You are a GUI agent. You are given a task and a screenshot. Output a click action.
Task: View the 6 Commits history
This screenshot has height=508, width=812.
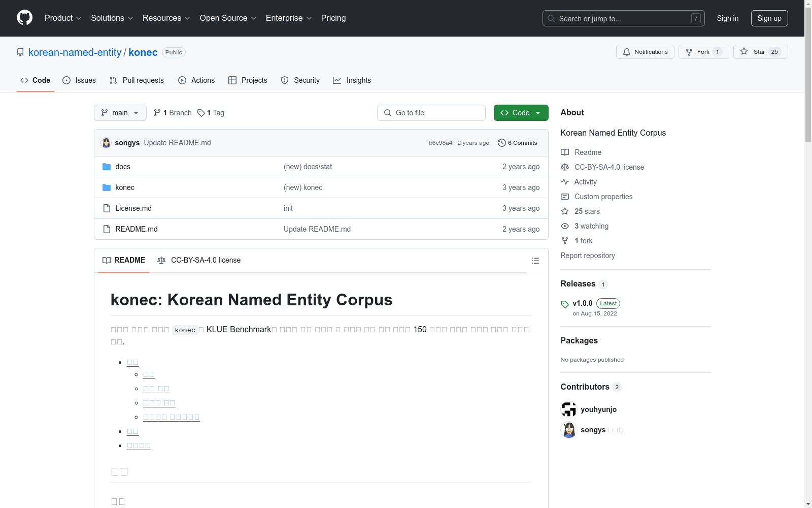[x=518, y=143]
